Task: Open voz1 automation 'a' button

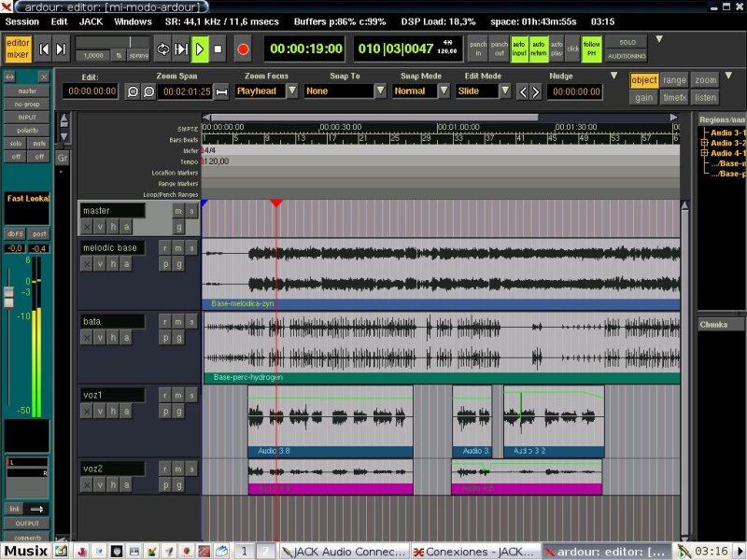Action: tap(126, 412)
